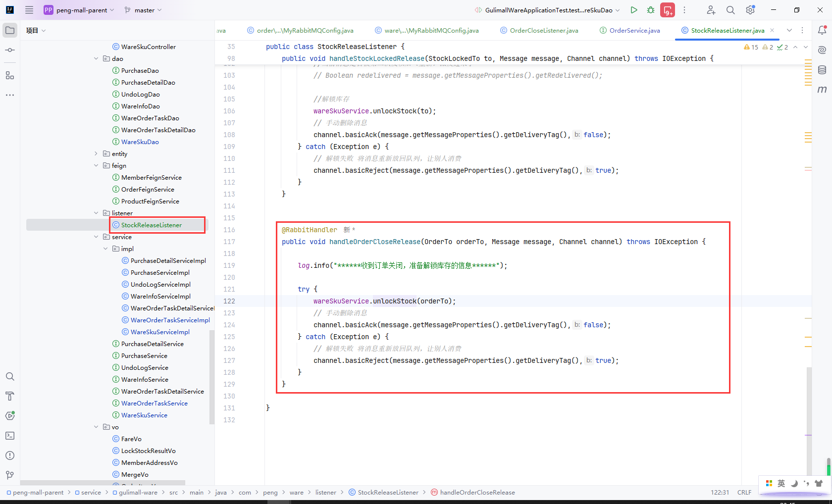Expand the entity folder
This screenshot has width=832, height=504.
pyautogui.click(x=96, y=153)
